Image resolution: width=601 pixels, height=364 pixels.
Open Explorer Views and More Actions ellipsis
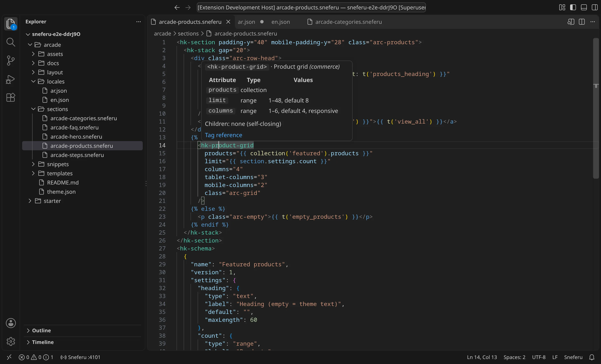click(139, 21)
